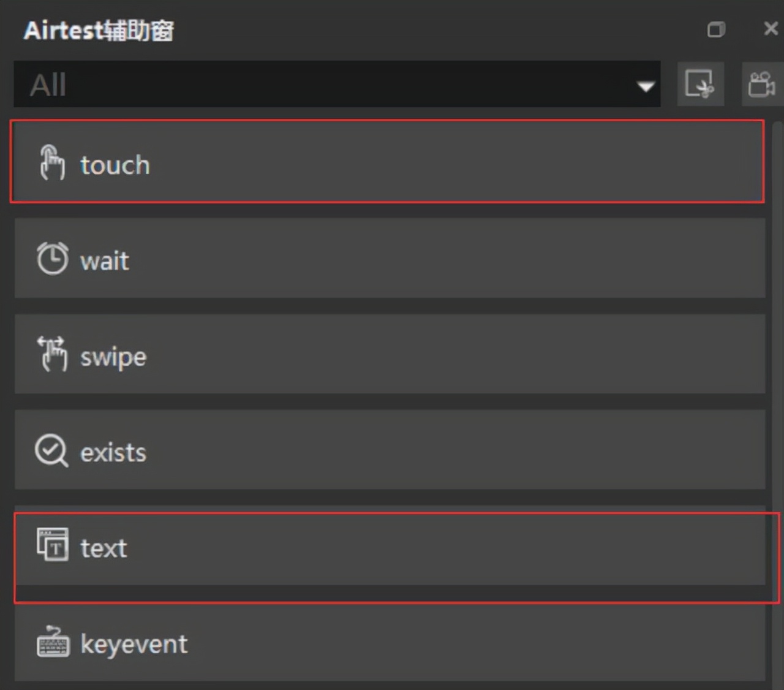Viewport: 784px width, 690px height.
Task: Open the screenshot snipping tool
Action: 701,84
